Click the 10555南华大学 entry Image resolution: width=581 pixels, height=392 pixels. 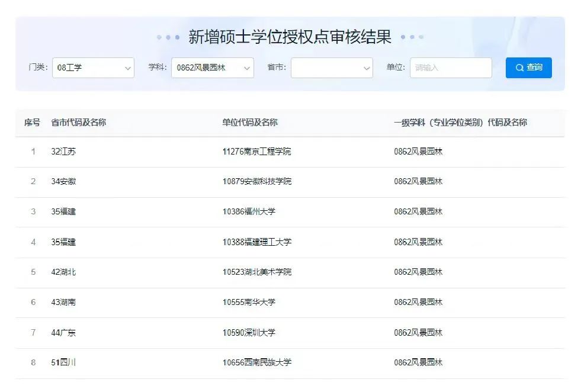pos(249,303)
